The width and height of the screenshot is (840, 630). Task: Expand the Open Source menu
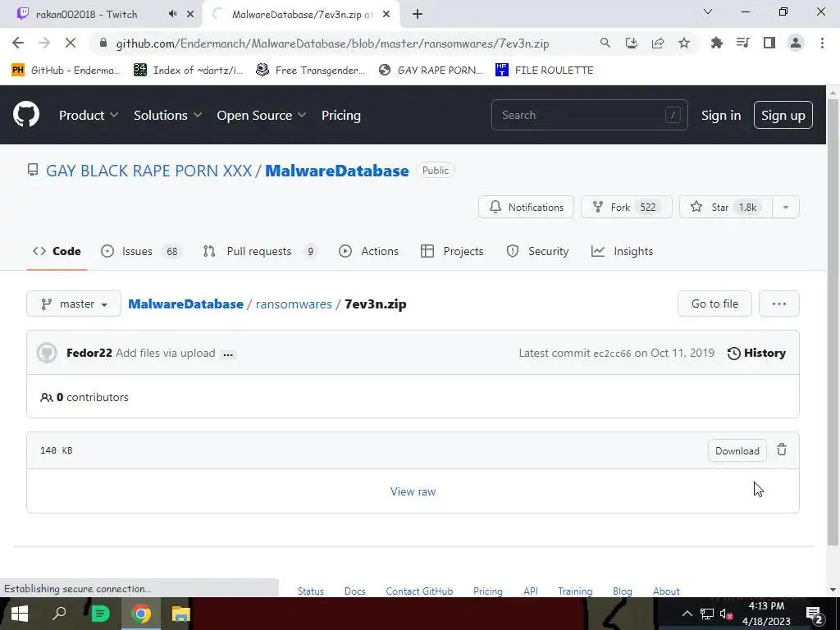click(262, 115)
